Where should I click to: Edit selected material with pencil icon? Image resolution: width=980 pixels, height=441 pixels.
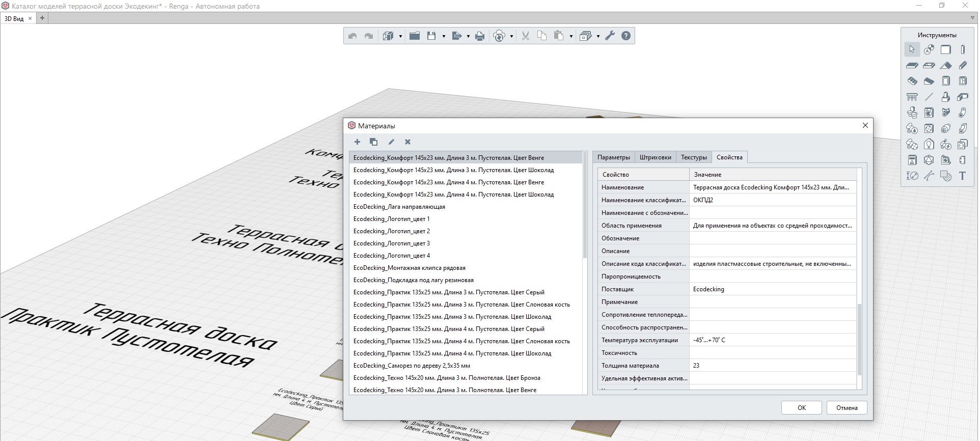(x=391, y=142)
